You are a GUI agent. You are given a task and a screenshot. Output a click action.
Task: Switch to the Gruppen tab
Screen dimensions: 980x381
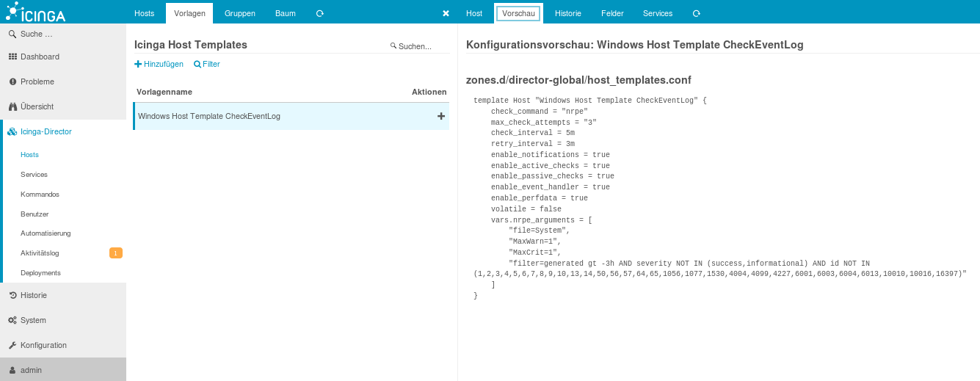[239, 13]
